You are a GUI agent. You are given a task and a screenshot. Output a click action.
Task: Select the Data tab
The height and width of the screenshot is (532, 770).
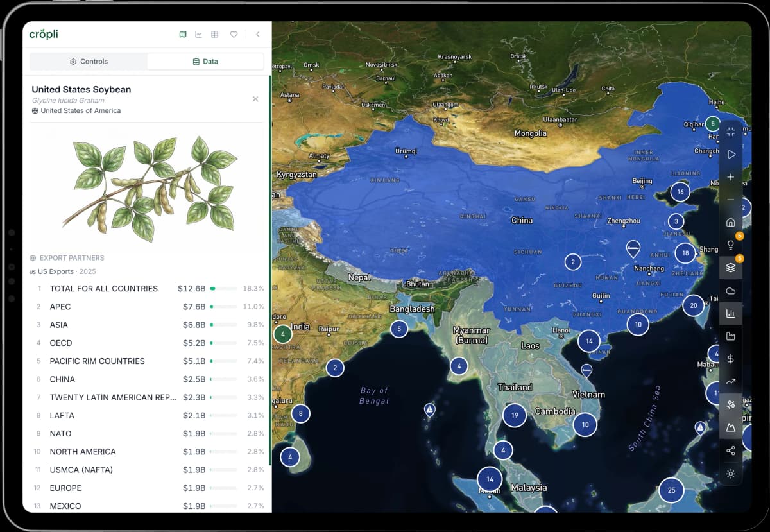point(205,62)
